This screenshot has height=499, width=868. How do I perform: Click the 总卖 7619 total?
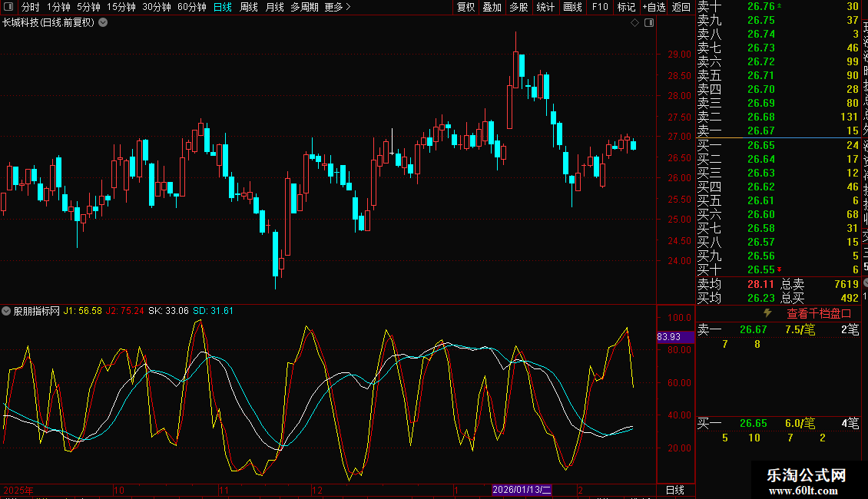820,284
